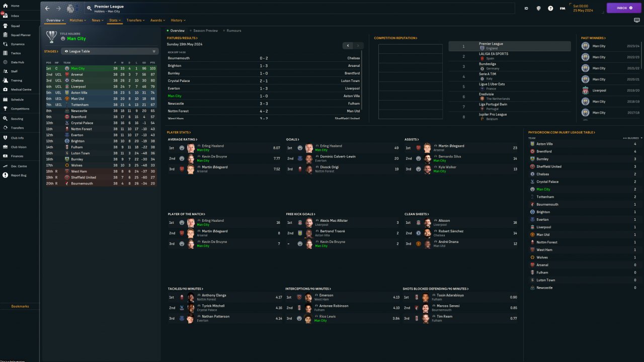The width and height of the screenshot is (644, 362).
Task: Go back with the left arrow
Action: (x=47, y=9)
